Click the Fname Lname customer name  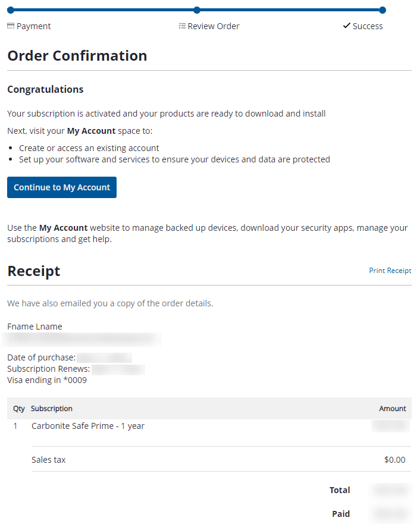pyautogui.click(x=35, y=327)
